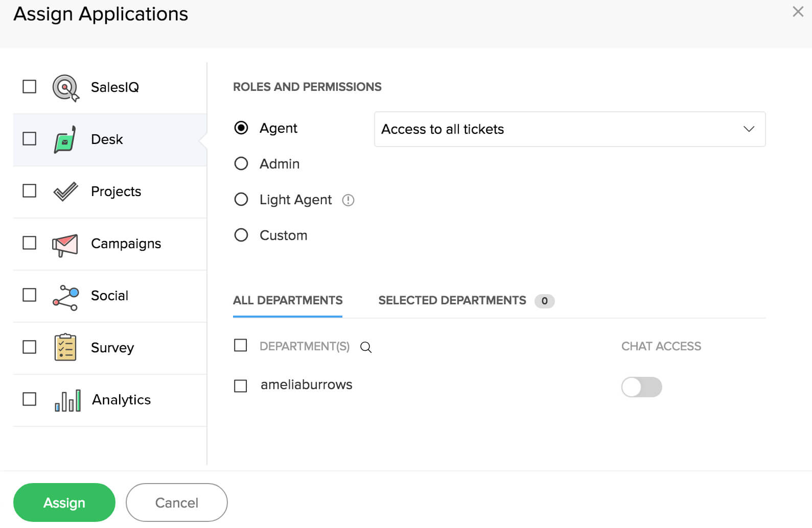The image size is (812, 528).
Task: Click the Selected Departments count badge
Action: point(544,301)
